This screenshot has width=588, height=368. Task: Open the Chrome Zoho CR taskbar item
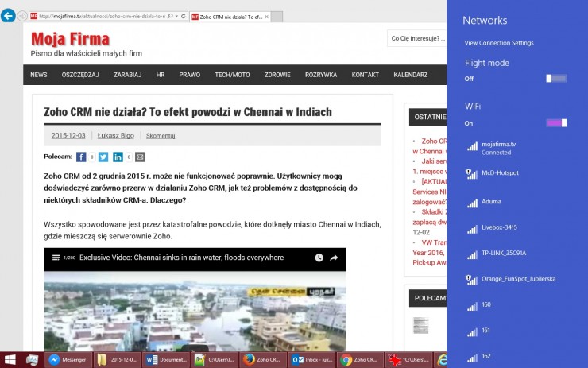(361, 360)
